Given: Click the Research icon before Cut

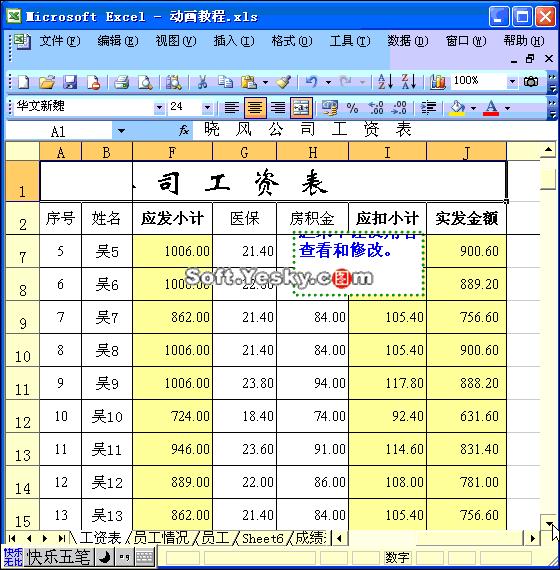Looking at the screenshot, I should tap(173, 82).
